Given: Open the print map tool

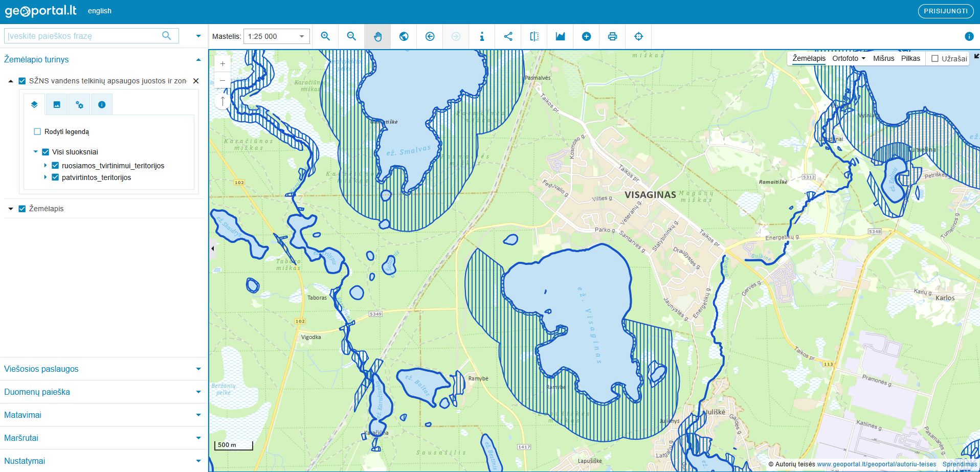Looking at the screenshot, I should [x=612, y=36].
